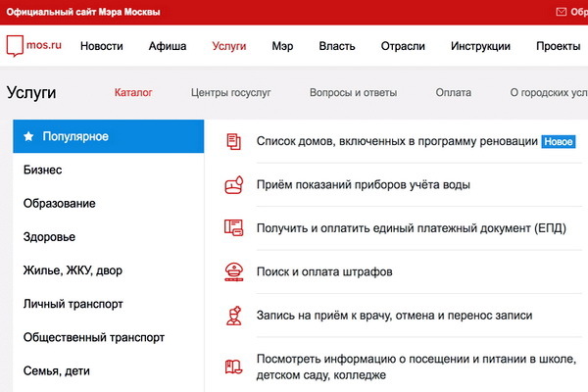
Task: Select the Жилье, ЖКУ, двор category
Action: 109,270
